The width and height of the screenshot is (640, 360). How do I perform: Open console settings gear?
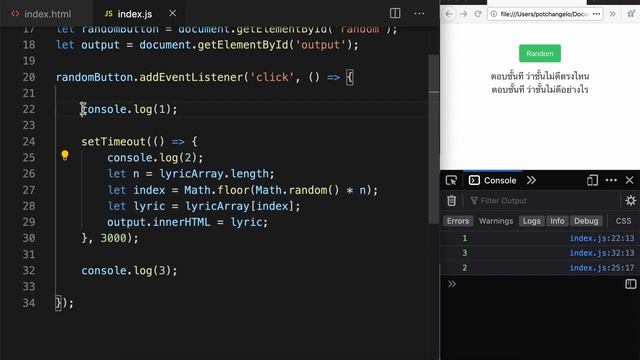point(631,200)
